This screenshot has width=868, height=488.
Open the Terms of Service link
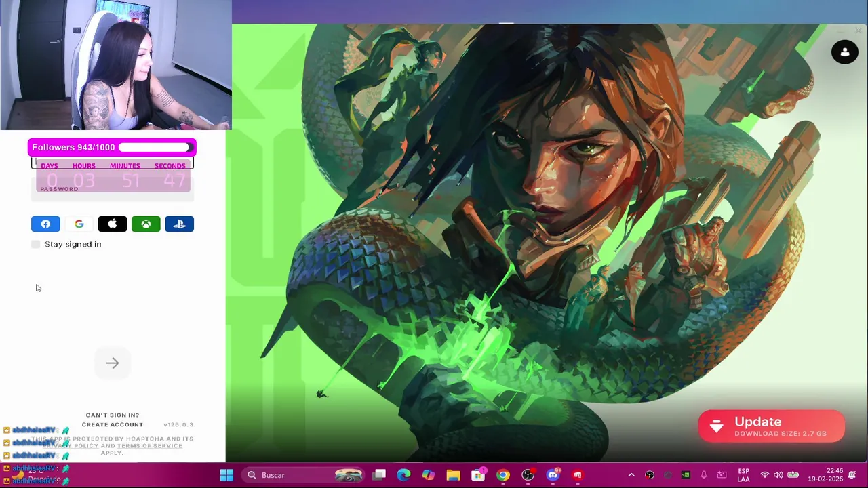150,445
